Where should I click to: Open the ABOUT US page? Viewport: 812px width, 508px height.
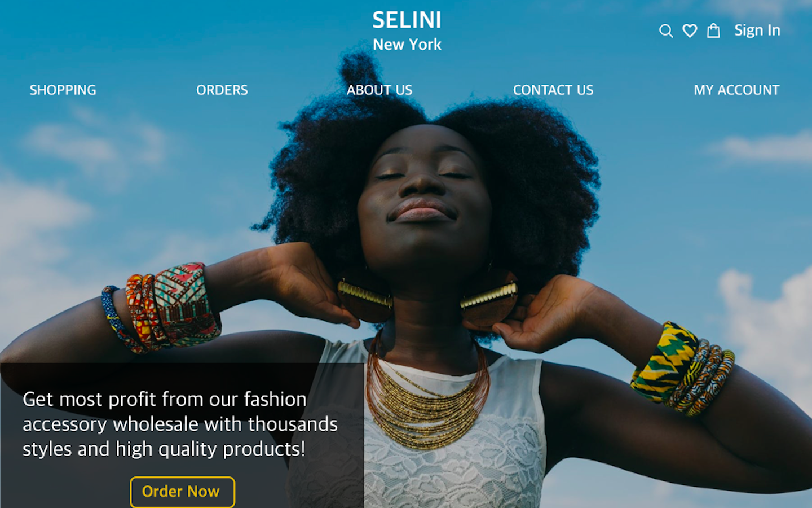[379, 90]
